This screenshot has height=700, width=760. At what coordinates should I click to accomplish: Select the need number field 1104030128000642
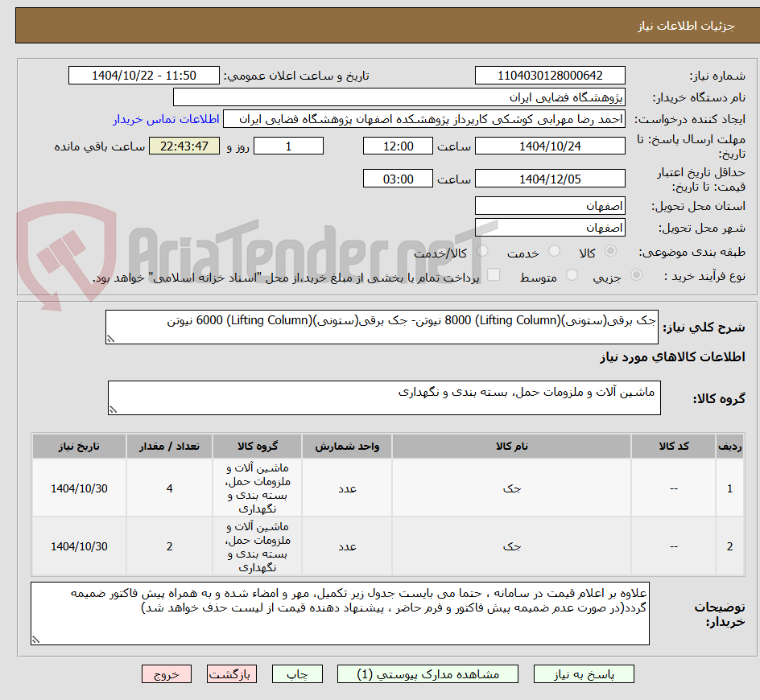[550, 75]
